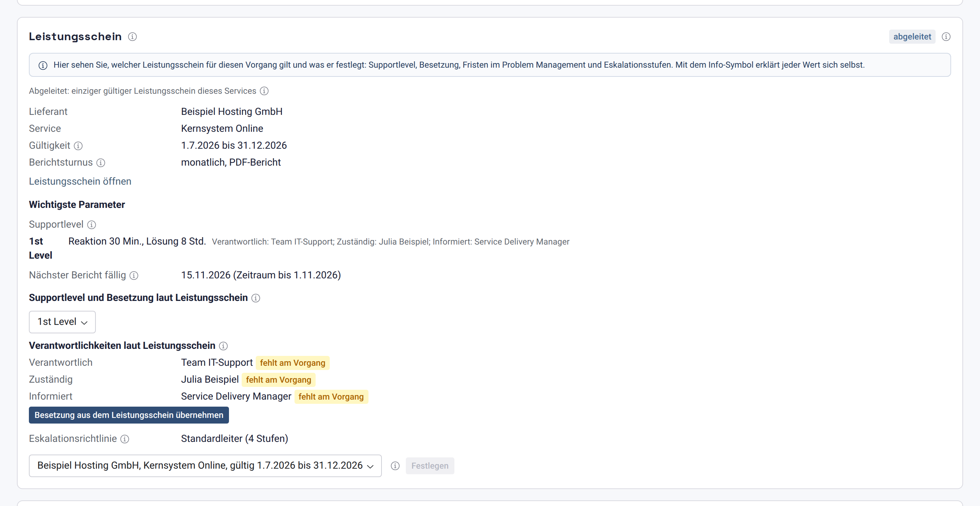Viewport: 980px width, 506px height.
Task: Click 'Besetzung aus dem Leistungsschein übernehmen' button
Action: 129,415
